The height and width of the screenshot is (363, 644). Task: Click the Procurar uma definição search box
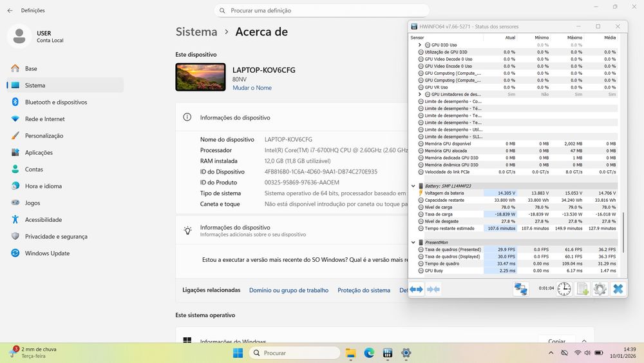(321, 11)
